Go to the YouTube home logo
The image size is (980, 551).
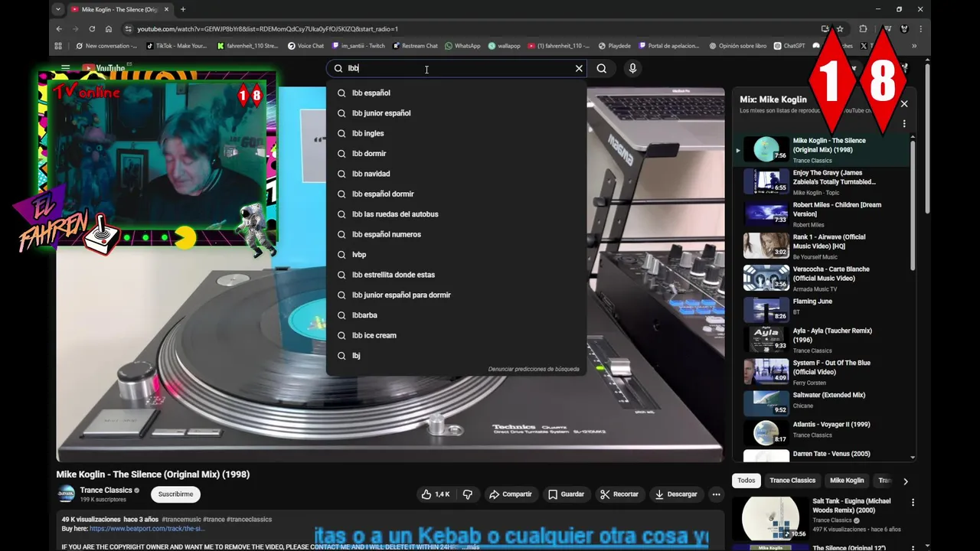click(x=103, y=68)
